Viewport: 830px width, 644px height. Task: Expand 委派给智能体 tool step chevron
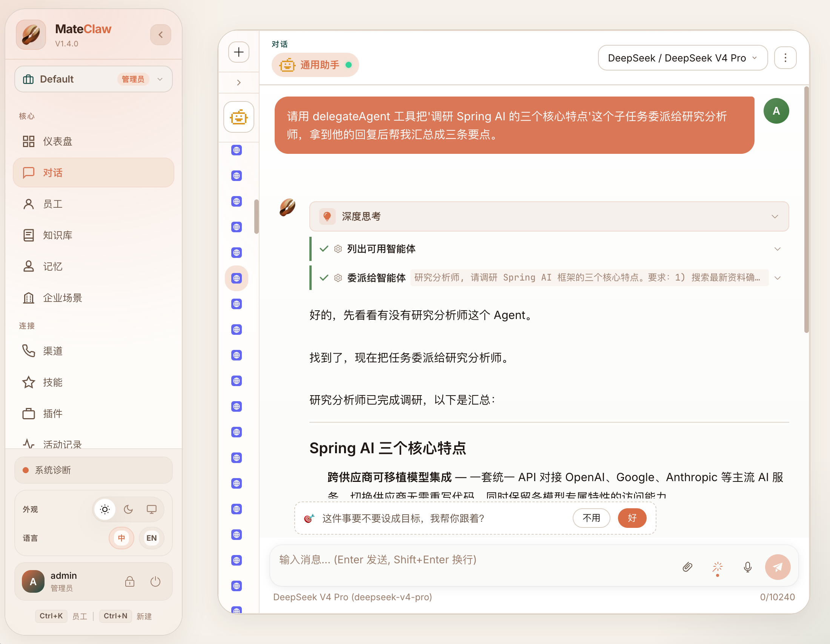[778, 278]
